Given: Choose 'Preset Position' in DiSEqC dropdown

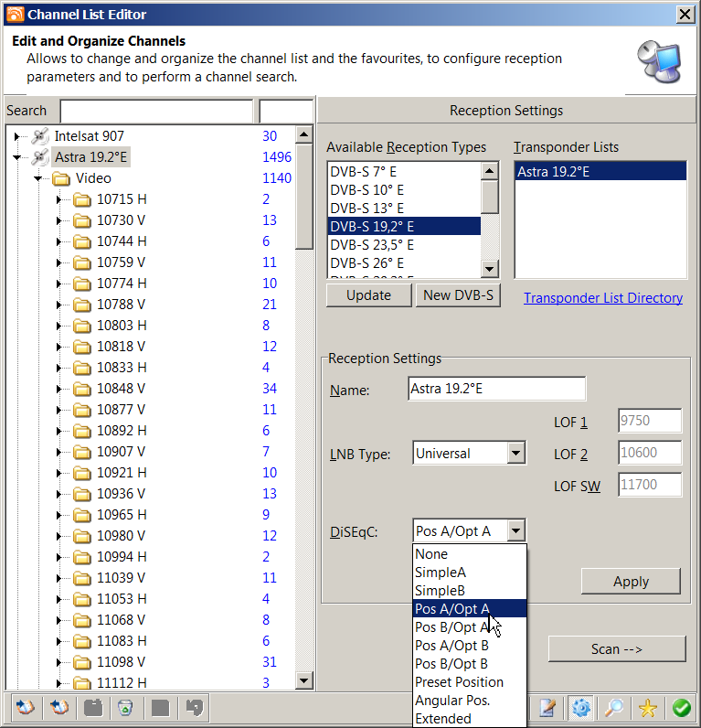Looking at the screenshot, I should coord(459,682).
